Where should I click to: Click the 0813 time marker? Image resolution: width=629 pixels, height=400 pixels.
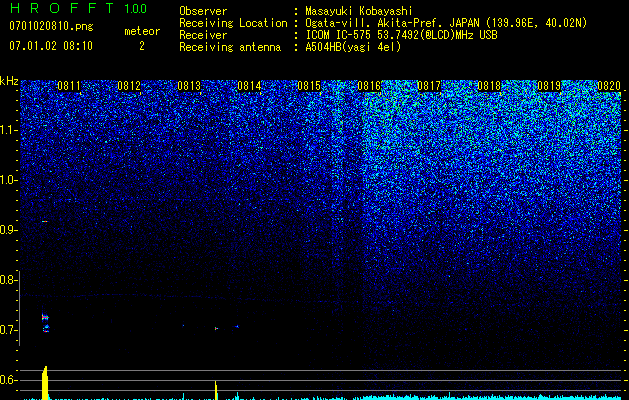(x=189, y=86)
